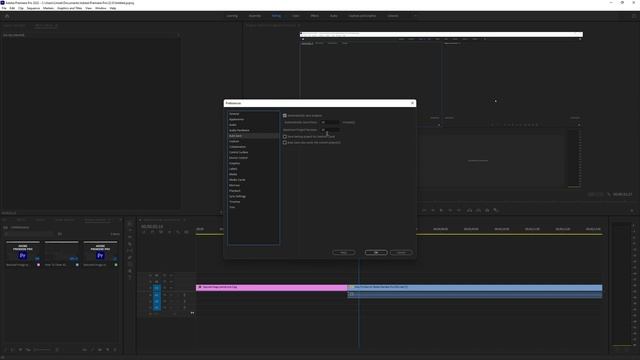Enable Auto Save also saves current project
This screenshot has height=360, width=640.
[285, 142]
